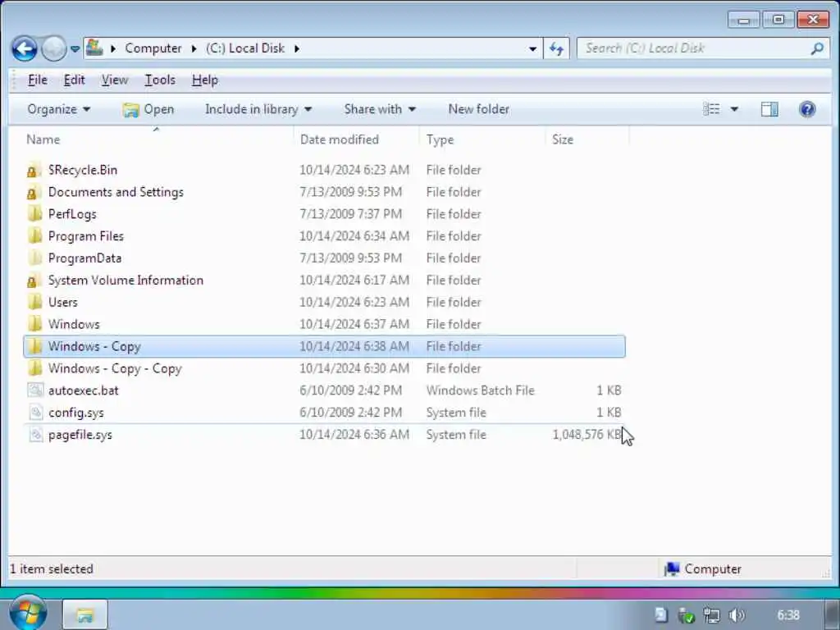840x630 pixels.
Task: Click the Windows - Copy folder icon
Action: pos(34,346)
